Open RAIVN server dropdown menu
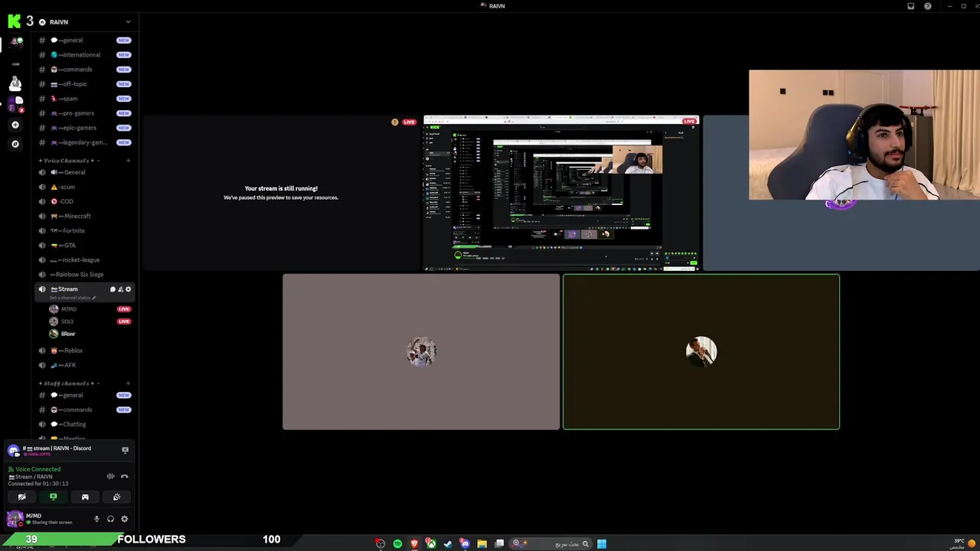The image size is (980, 551). click(x=128, y=22)
